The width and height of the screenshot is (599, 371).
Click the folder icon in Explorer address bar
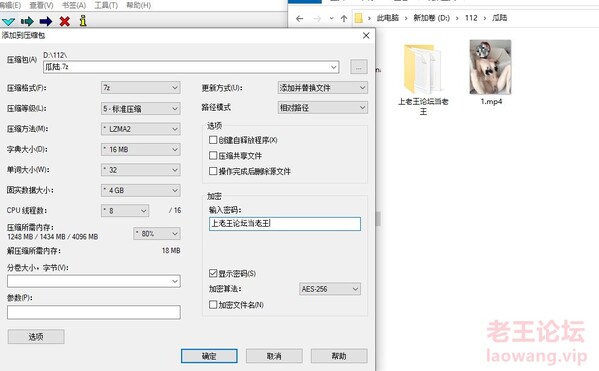click(358, 18)
